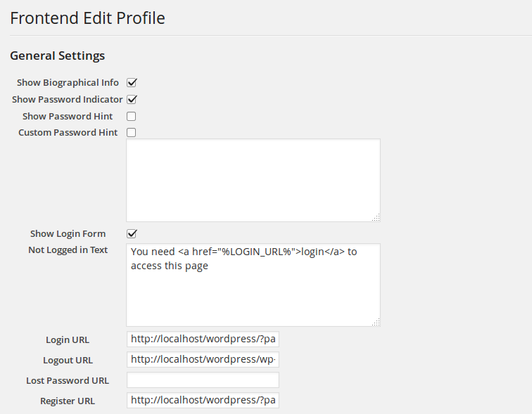Image resolution: width=532 pixels, height=414 pixels.
Task: Click the Show Login Form label
Action: click(68, 233)
